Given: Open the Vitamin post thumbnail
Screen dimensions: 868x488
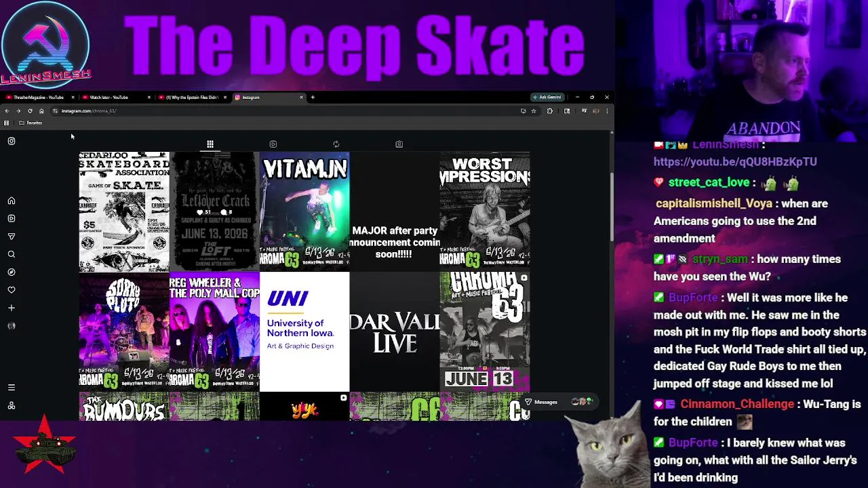Looking at the screenshot, I should coord(304,211).
